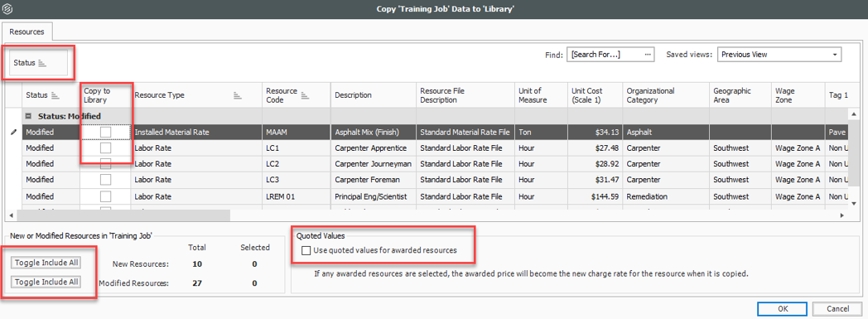Enable Use quoted values for awarded resources

(x=306, y=250)
